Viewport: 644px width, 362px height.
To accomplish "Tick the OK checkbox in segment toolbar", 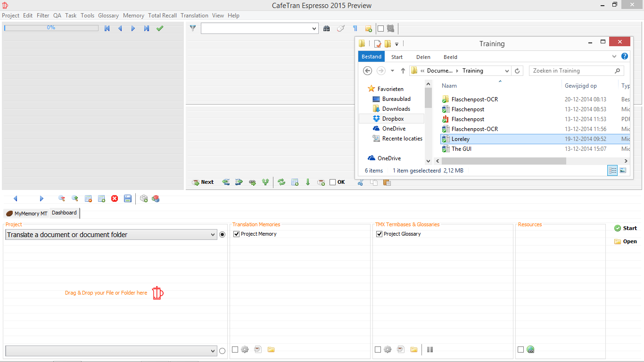I will coord(333,182).
